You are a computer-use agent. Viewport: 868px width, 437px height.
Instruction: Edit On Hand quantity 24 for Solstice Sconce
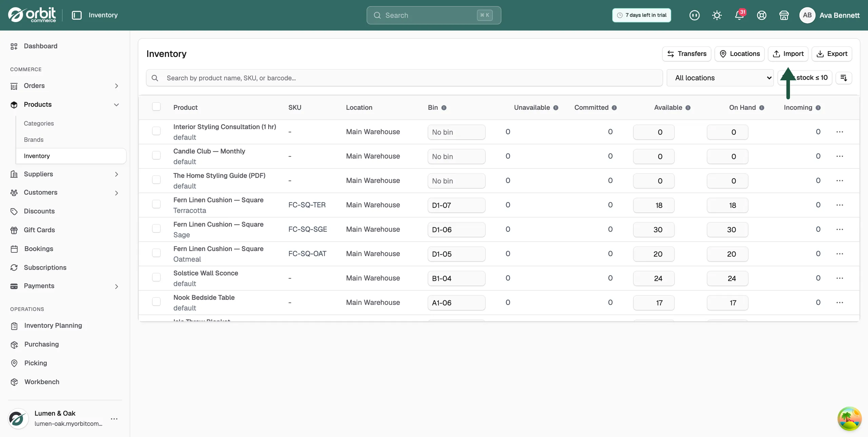727,278
